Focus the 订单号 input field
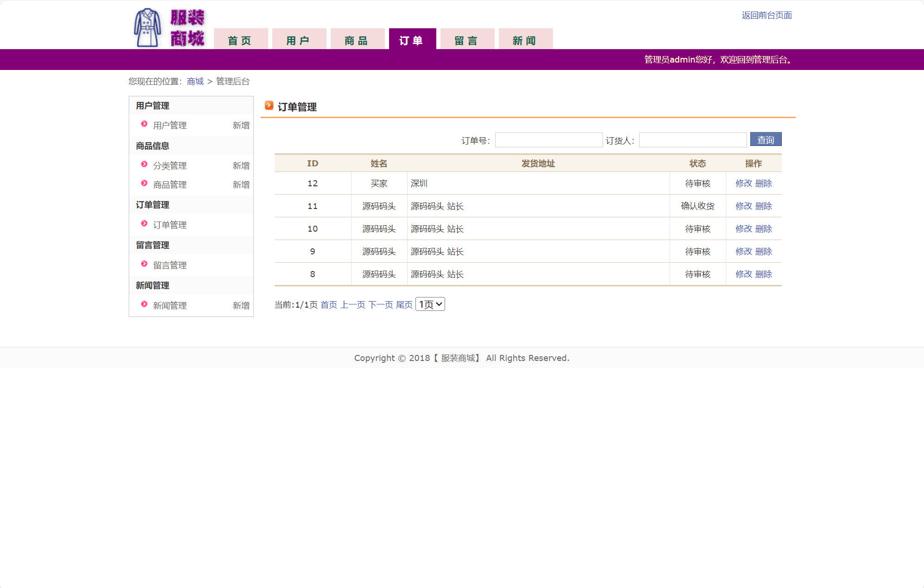Screen dimensions: 924x588 [548, 140]
